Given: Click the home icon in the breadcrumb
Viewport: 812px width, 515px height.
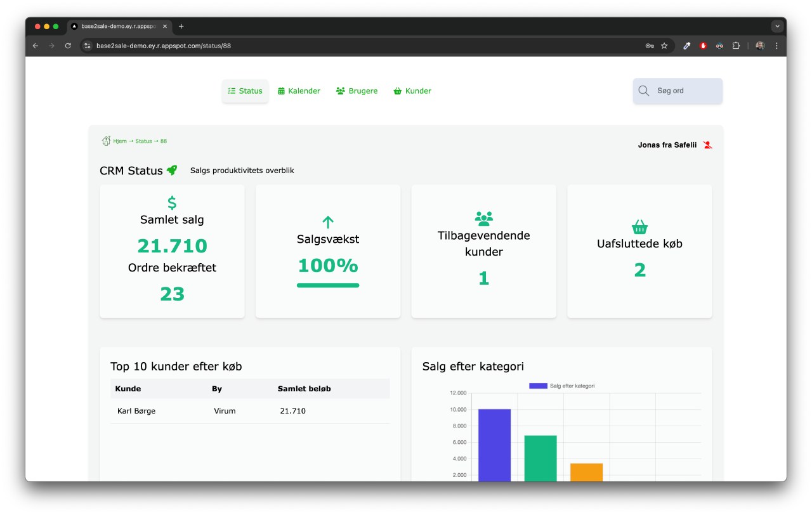Looking at the screenshot, I should [106, 141].
